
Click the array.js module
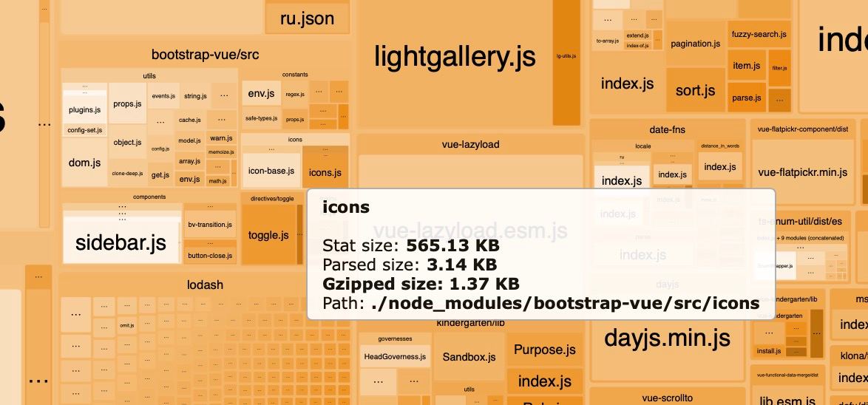(x=189, y=161)
